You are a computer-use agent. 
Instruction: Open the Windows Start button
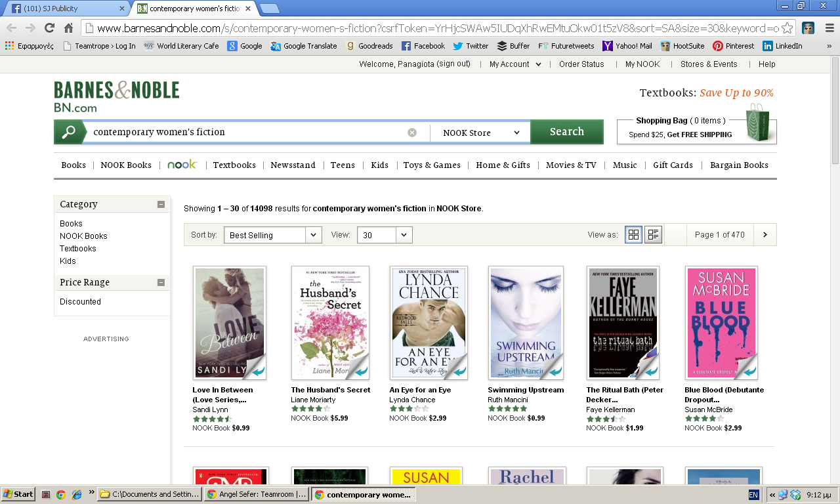(18, 494)
